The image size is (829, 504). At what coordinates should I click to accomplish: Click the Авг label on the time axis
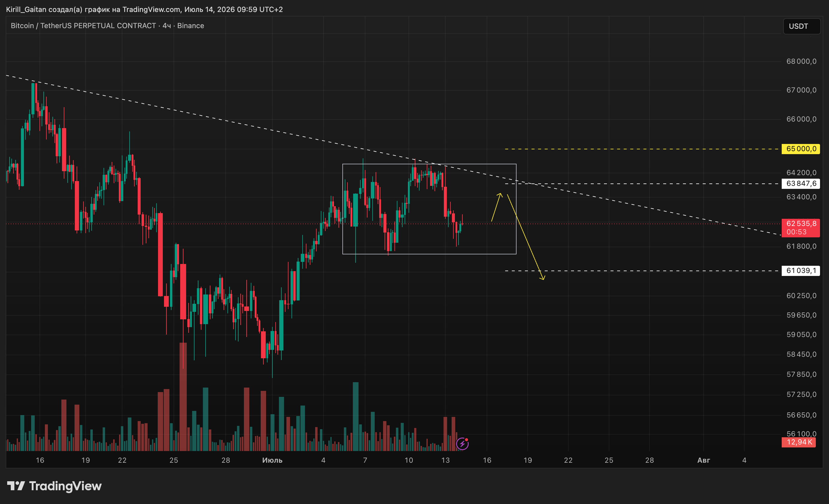click(704, 460)
